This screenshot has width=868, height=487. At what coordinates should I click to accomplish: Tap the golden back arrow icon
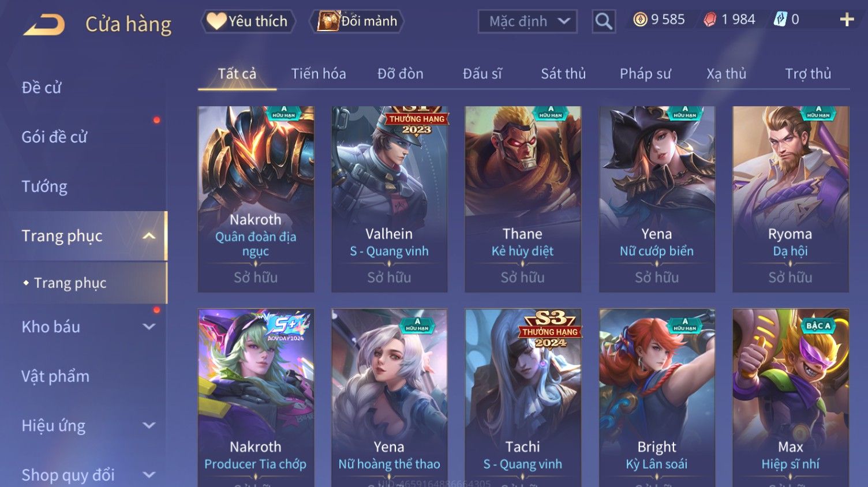pyautogui.click(x=44, y=24)
